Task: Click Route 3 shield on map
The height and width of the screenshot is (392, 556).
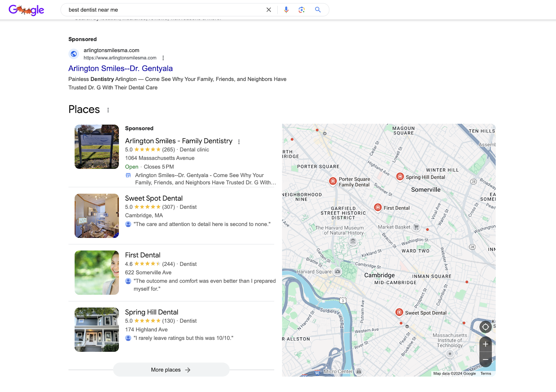Action: (343, 301)
